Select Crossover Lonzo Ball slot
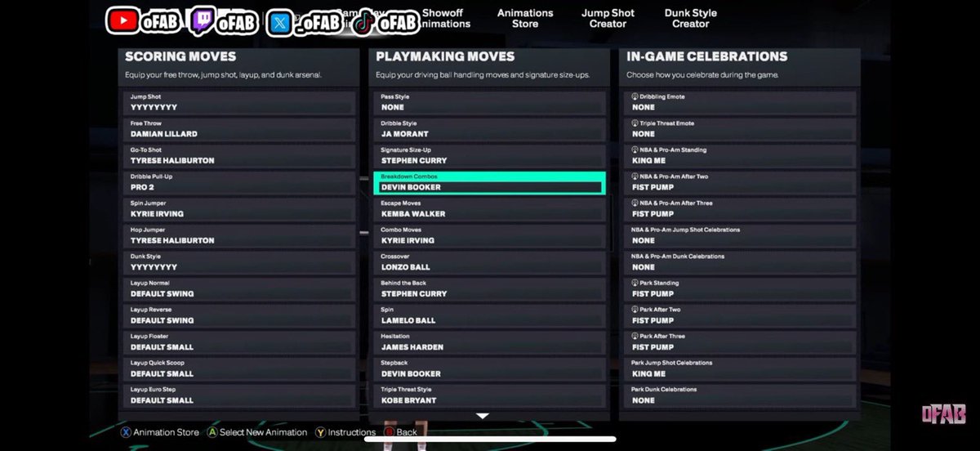Viewport: 980px width, 451px height. 490,262
